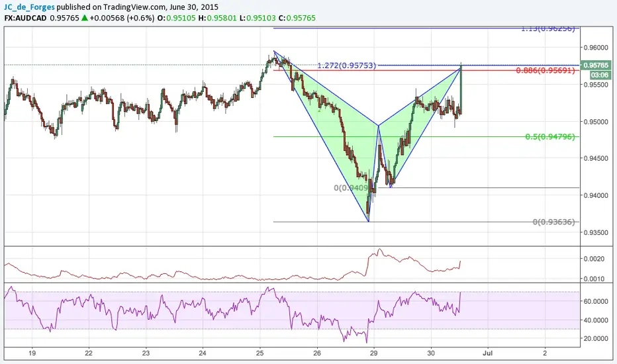617x364 pixels.
Task: Click date 19 on time axis
Action: (x=32, y=353)
